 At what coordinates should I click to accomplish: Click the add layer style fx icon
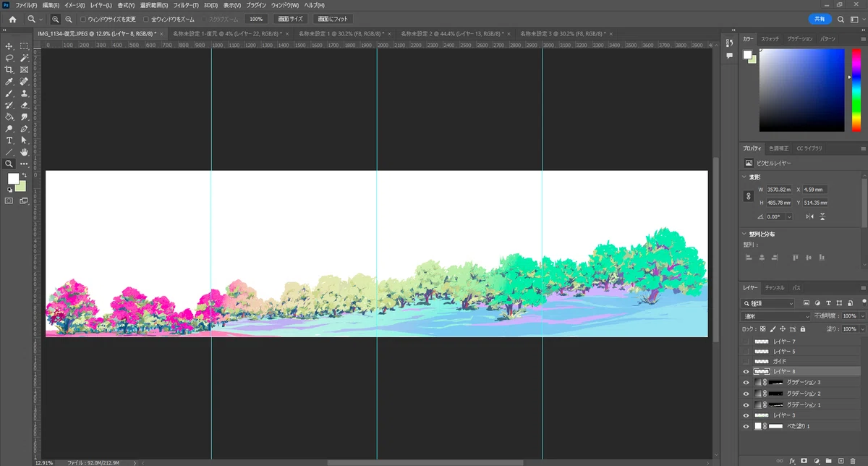792,460
